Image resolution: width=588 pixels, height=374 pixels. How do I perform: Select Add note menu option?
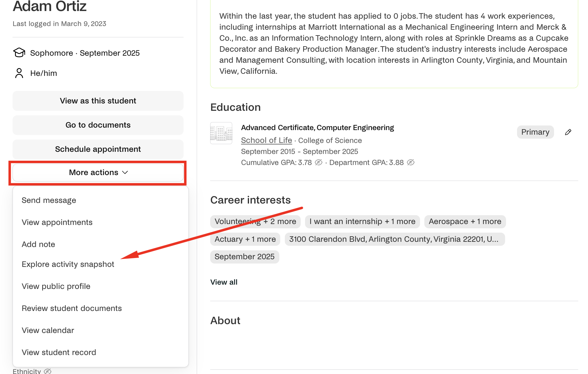coord(39,244)
